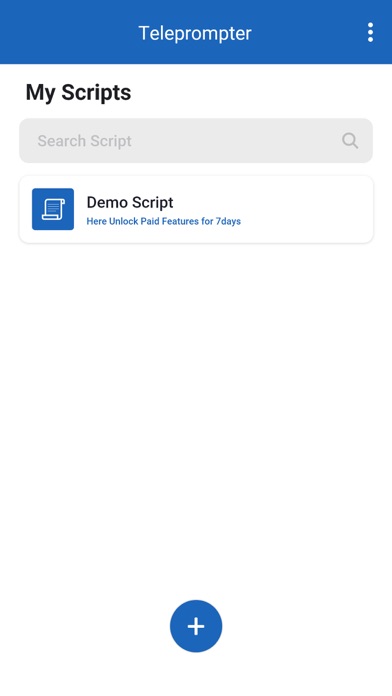Image resolution: width=392 pixels, height=696 pixels.
Task: Click empty area of Demo Script card
Action: click(x=306, y=209)
